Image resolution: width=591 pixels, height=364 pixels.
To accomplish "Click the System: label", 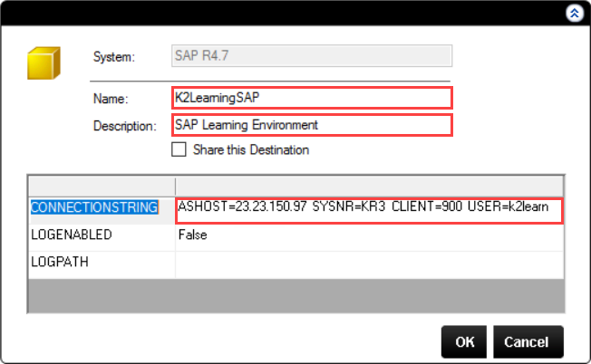I will [114, 57].
